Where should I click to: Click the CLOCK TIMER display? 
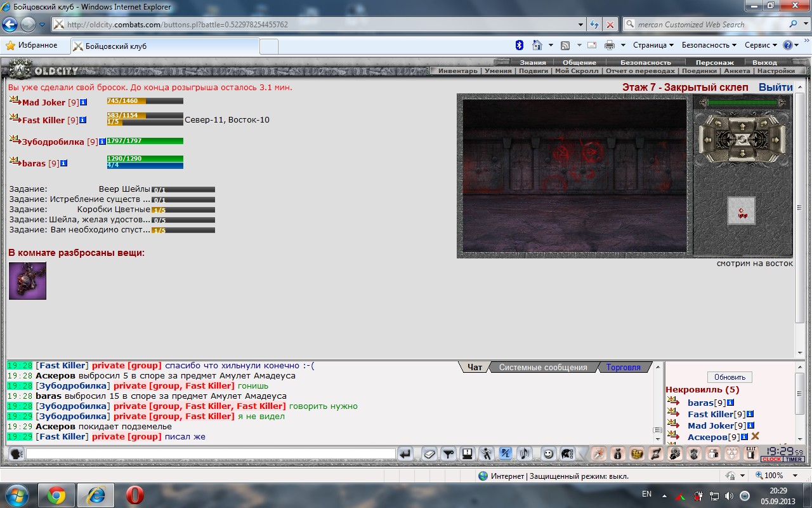click(x=782, y=454)
